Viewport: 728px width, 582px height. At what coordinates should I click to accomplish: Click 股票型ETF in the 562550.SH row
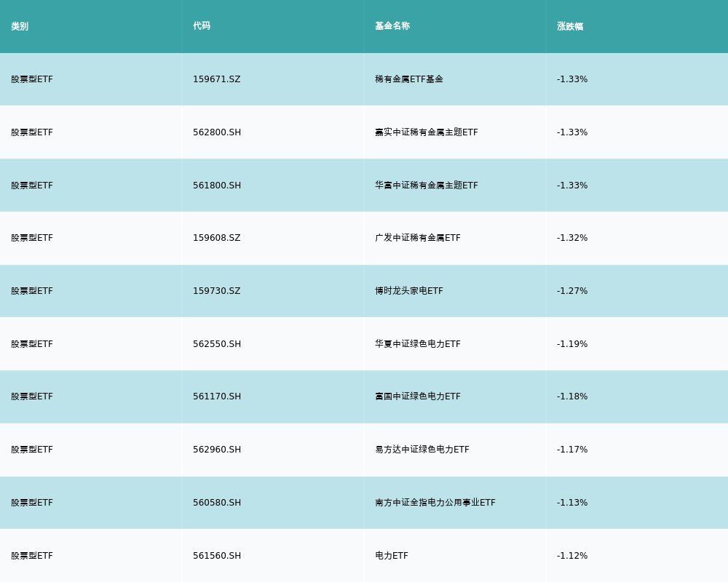[x=32, y=344]
